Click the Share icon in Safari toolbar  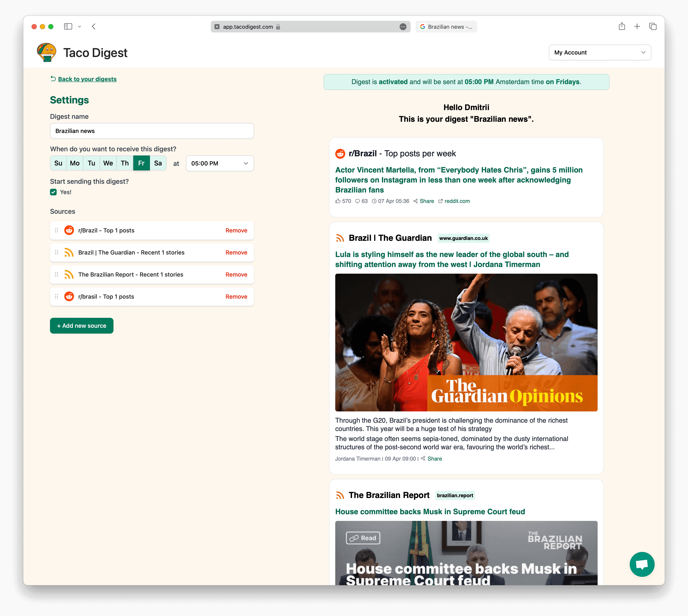point(622,26)
